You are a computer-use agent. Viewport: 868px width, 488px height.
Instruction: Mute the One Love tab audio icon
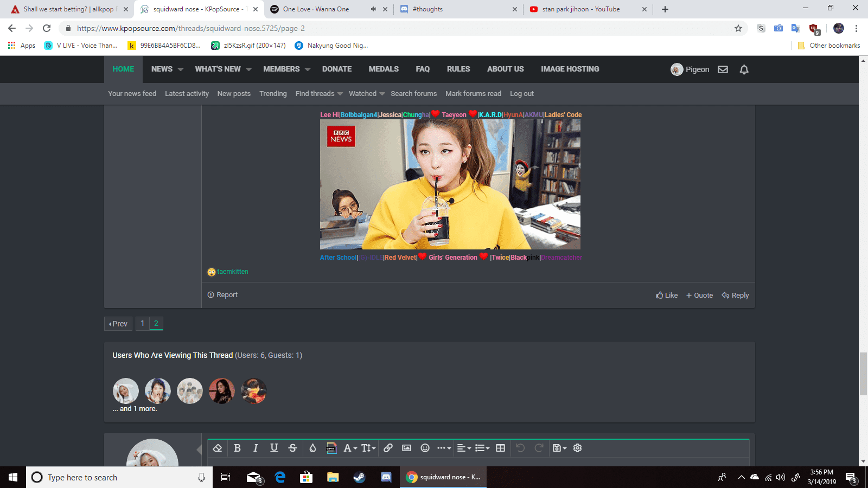pos(373,9)
